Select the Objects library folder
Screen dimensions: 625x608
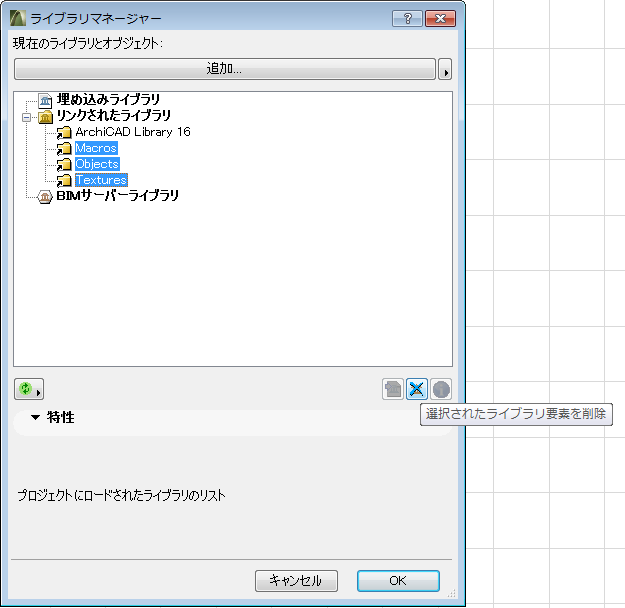tap(97, 164)
